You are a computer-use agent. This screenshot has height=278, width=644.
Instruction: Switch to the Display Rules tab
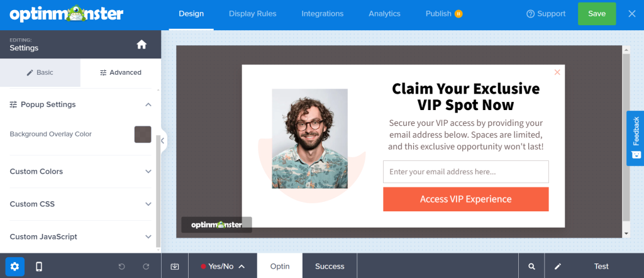[x=253, y=14]
